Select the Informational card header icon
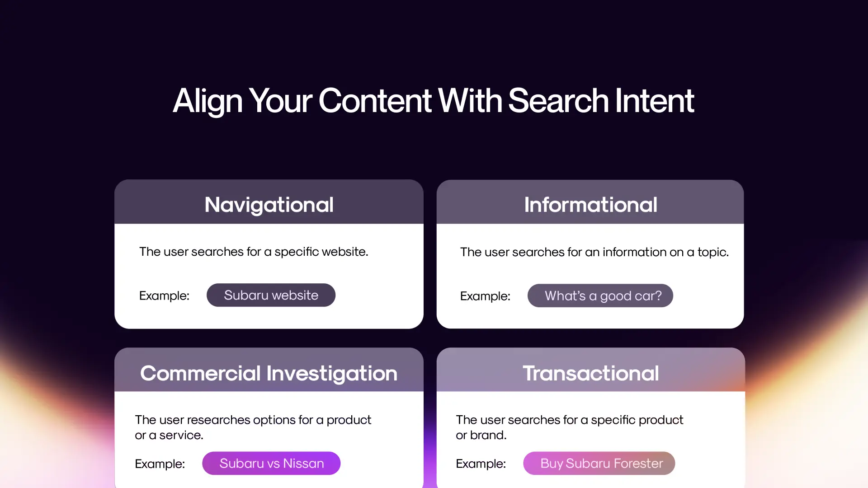The image size is (868, 488). pos(590,203)
